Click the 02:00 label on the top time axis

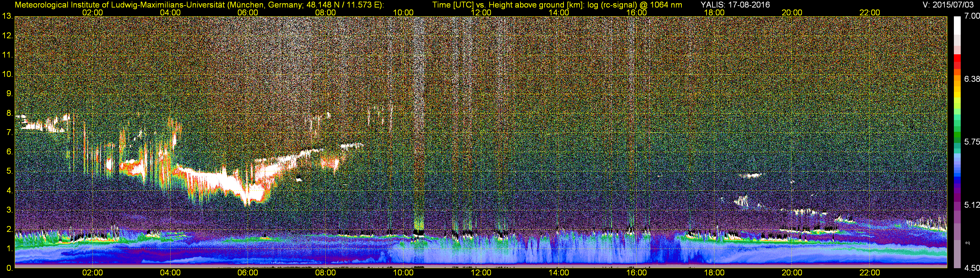click(x=92, y=12)
